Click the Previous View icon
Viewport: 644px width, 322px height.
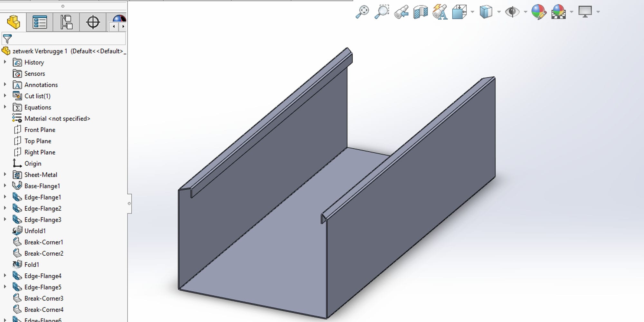[401, 12]
